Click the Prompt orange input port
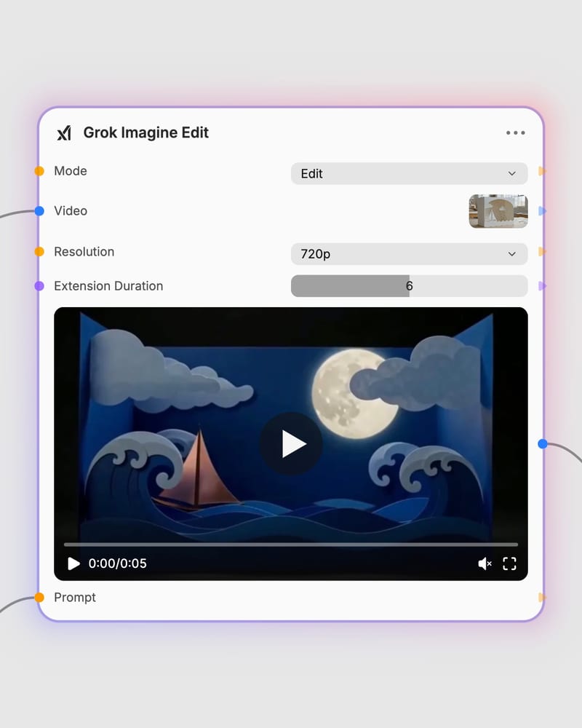582x728 pixels. [39, 597]
